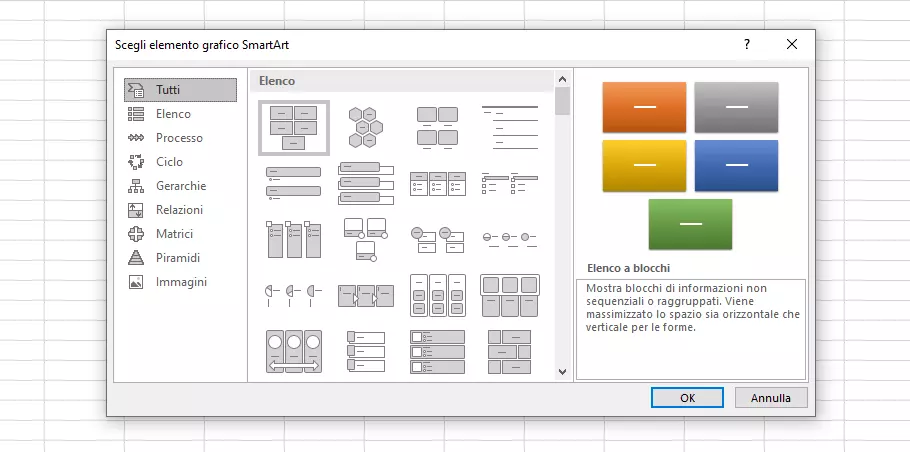This screenshot has width=910, height=452.
Task: Click the 'Elenco a blocchi' layout title
Action: pos(629,268)
